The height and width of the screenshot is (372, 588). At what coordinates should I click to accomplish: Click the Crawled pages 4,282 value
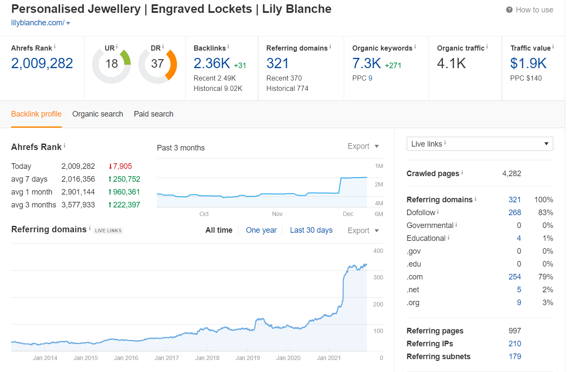512,174
